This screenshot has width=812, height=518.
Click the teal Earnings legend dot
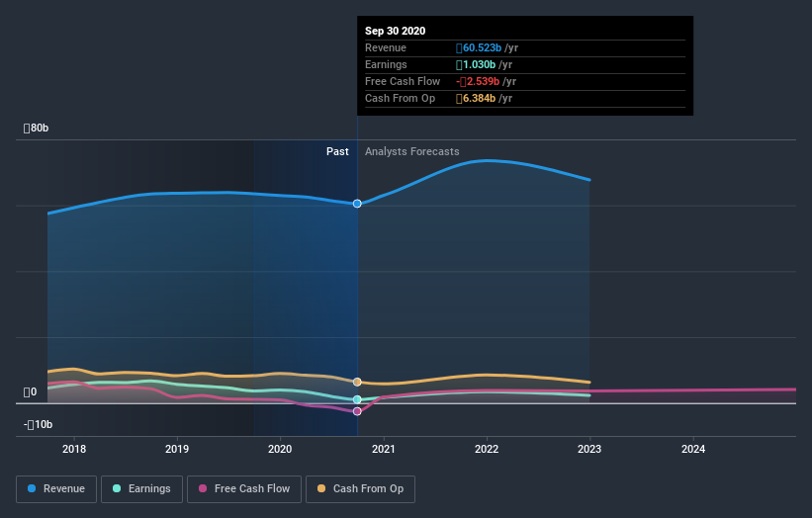[117, 488]
